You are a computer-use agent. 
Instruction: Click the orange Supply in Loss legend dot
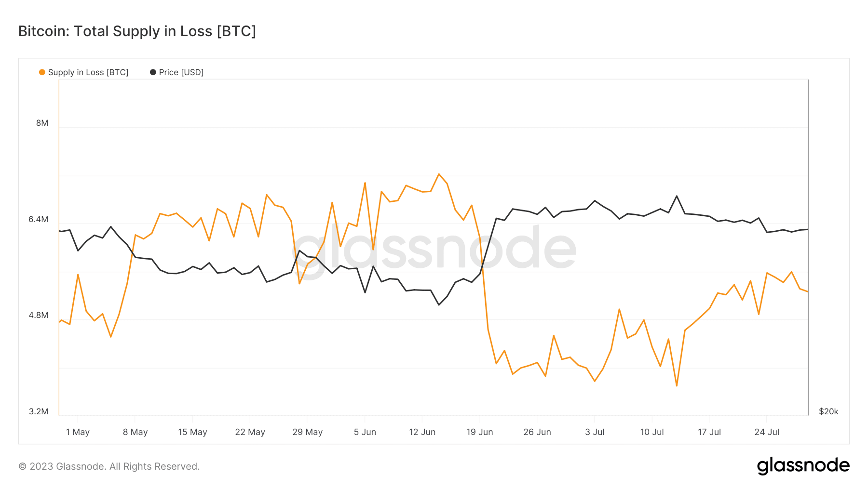coord(42,72)
